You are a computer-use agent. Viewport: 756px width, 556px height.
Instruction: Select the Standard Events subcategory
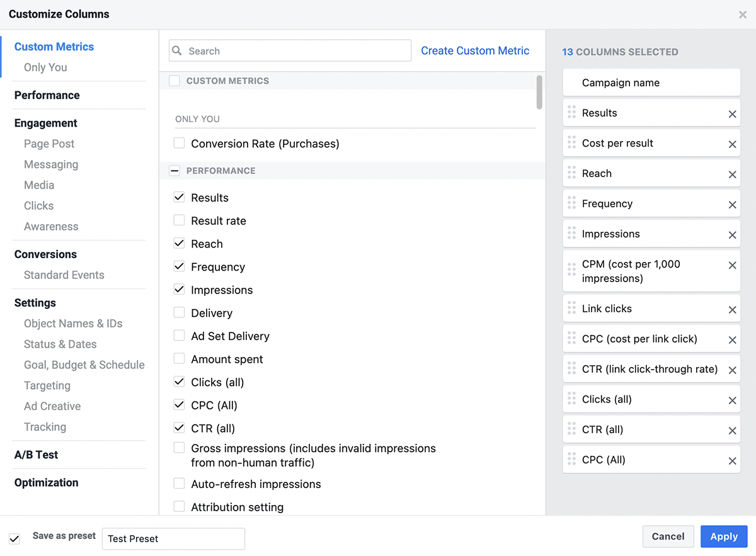point(64,275)
